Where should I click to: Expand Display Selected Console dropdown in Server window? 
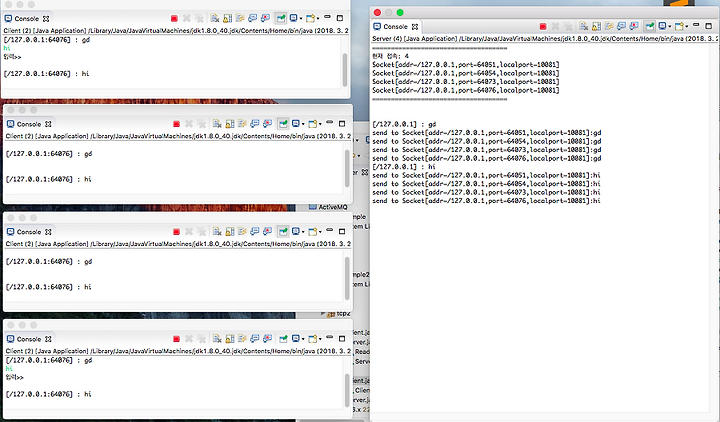[x=669, y=27]
